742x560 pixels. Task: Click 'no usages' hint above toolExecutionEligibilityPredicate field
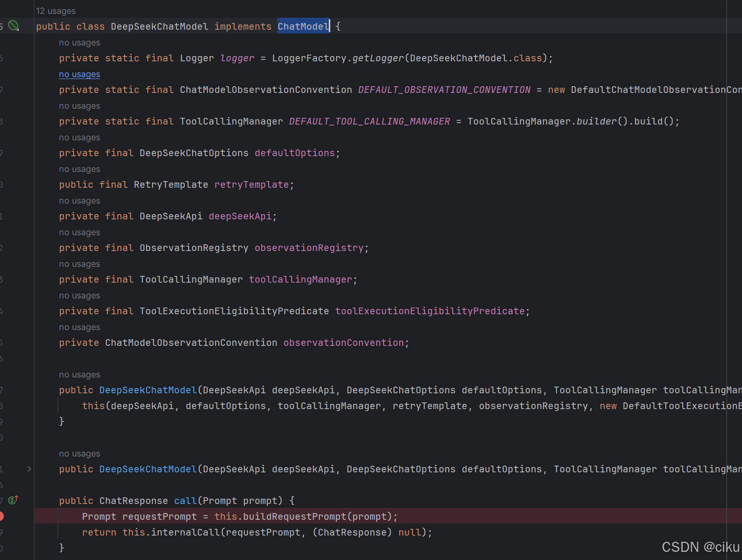(80, 296)
